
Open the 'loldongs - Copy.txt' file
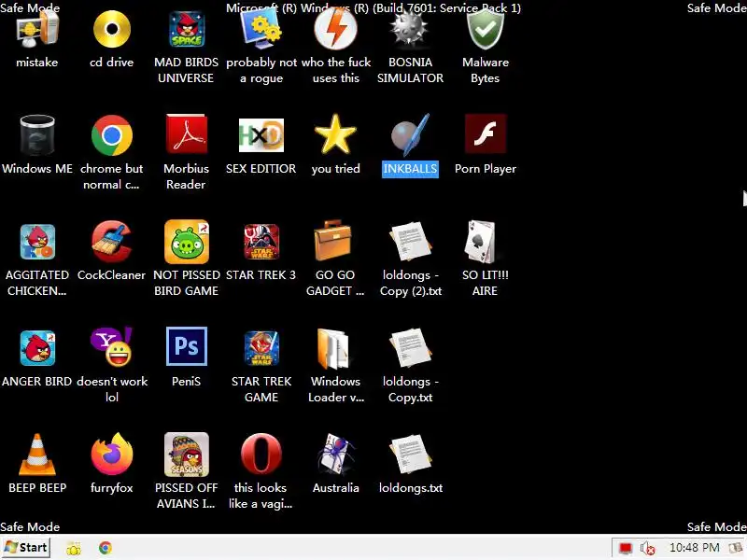pyautogui.click(x=410, y=348)
